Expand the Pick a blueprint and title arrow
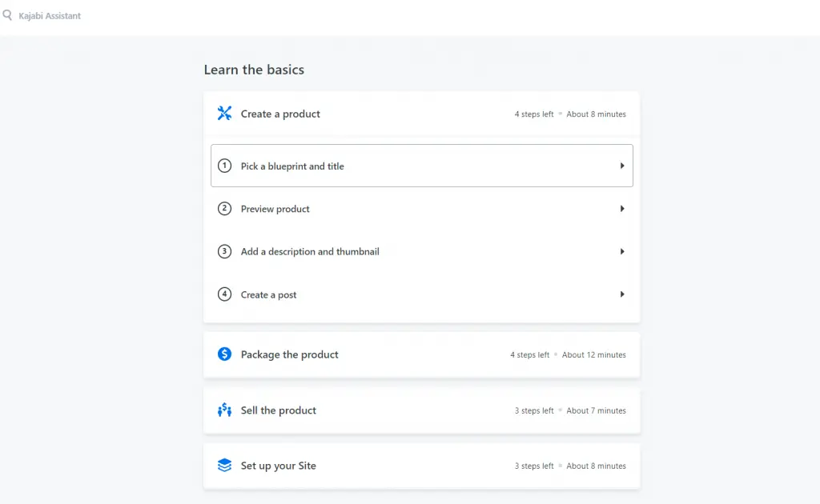This screenshot has height=504, width=820. [x=622, y=166]
